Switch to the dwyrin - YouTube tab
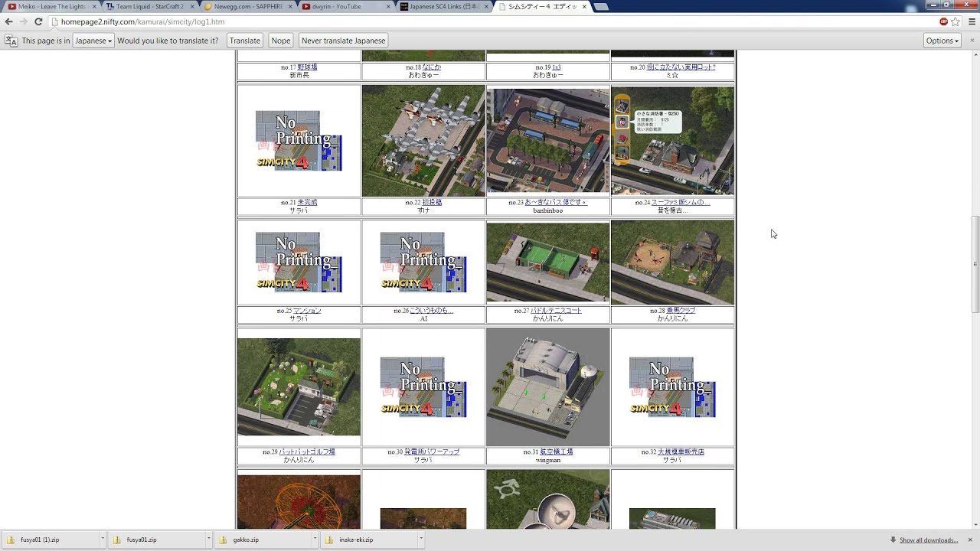 click(345, 6)
